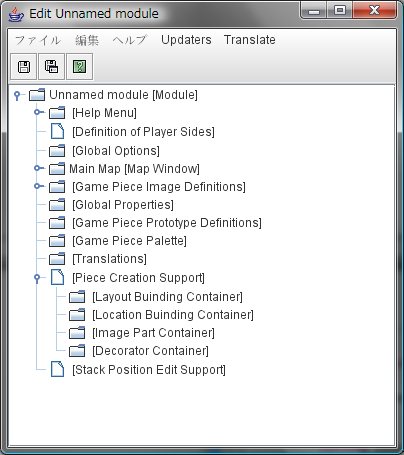Click the Java coffee cup title bar icon
The width and height of the screenshot is (404, 455).
coord(16,14)
